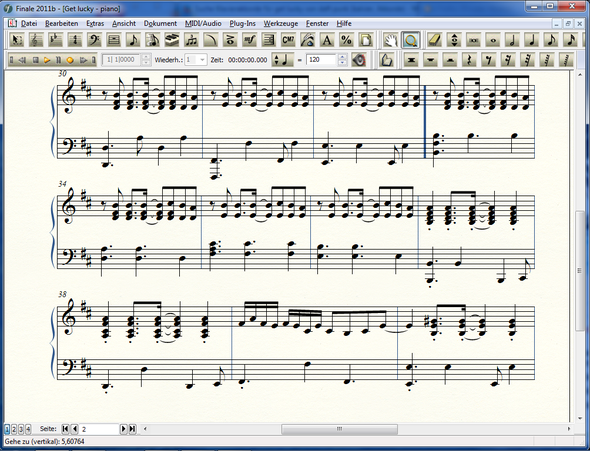Screen dimensions: 590x451
Task: Choose the eighth note duration
Action: (x=551, y=39)
